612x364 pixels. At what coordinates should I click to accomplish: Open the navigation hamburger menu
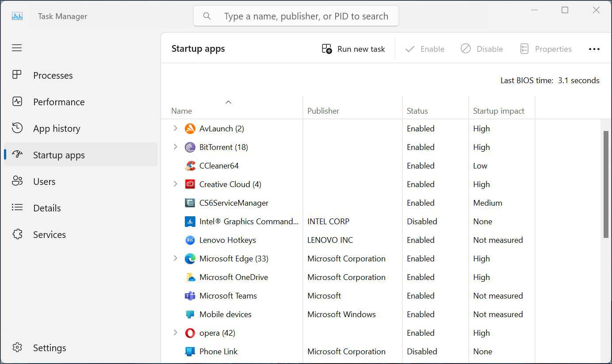17,48
